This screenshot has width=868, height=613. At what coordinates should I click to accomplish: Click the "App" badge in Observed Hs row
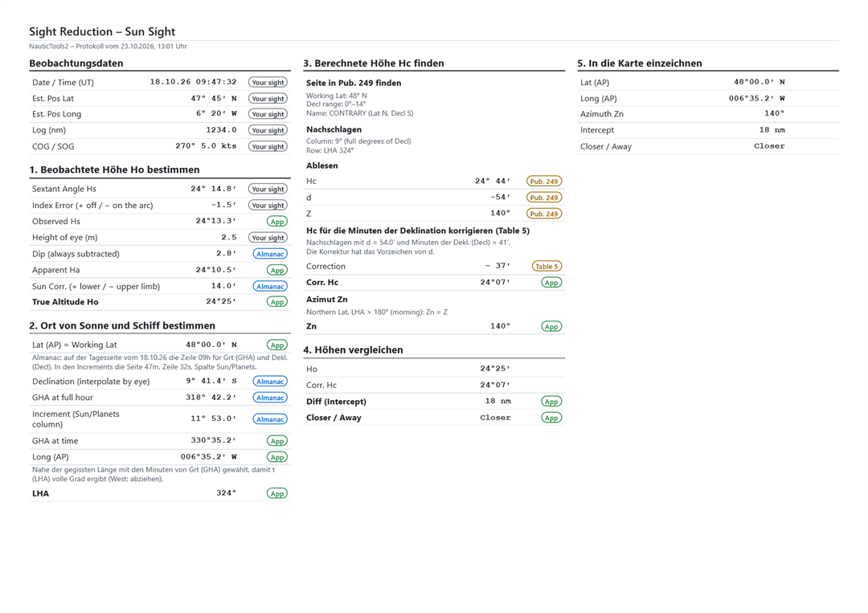pos(277,221)
